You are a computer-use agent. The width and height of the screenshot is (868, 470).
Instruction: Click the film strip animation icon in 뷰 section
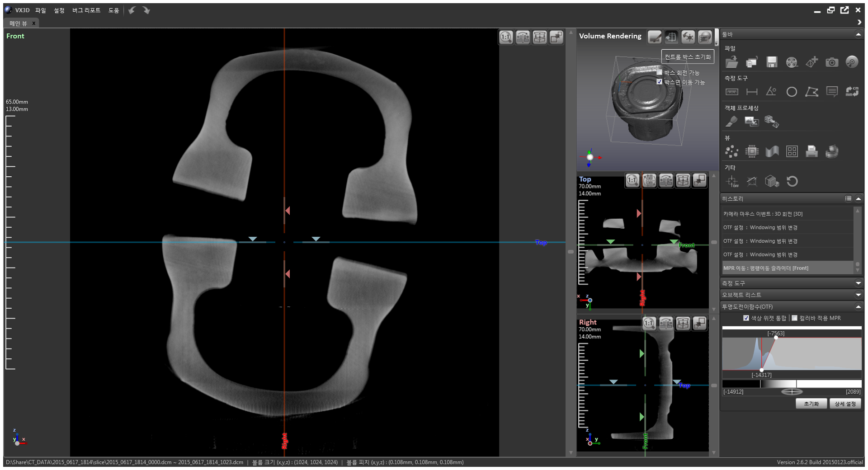click(832, 151)
